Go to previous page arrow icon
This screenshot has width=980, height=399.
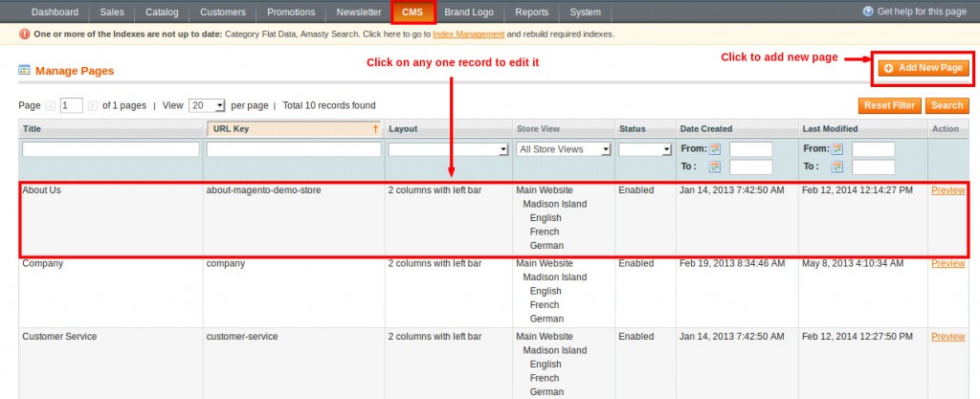click(x=51, y=105)
